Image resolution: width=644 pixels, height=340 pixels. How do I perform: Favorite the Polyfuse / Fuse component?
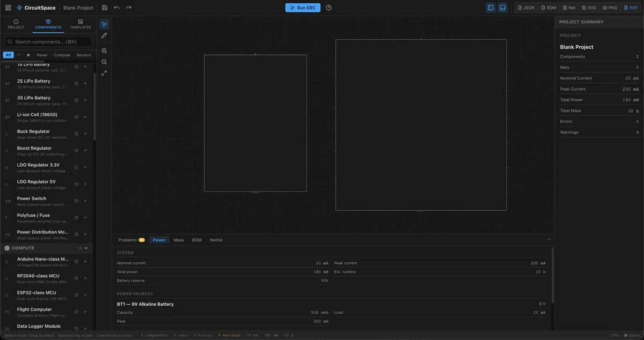point(76,218)
